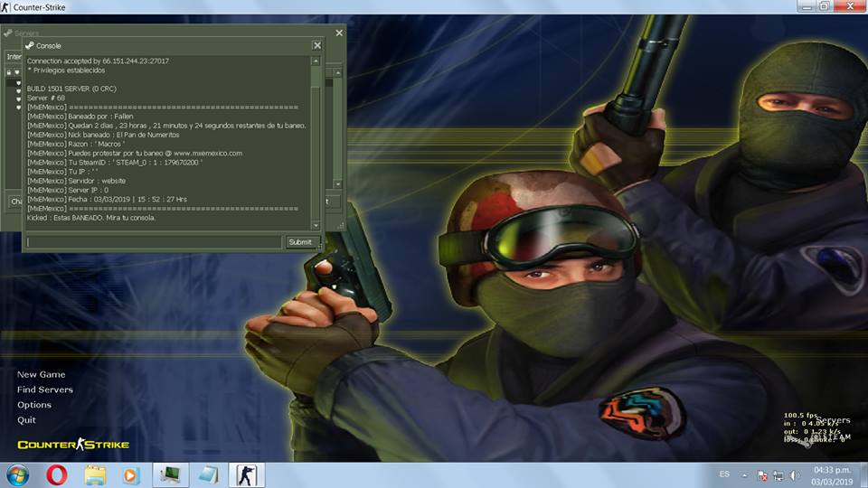Screen dimensions: 868x488
Task: Click the 'Baneado por : Fallen' console line
Action: point(80,117)
